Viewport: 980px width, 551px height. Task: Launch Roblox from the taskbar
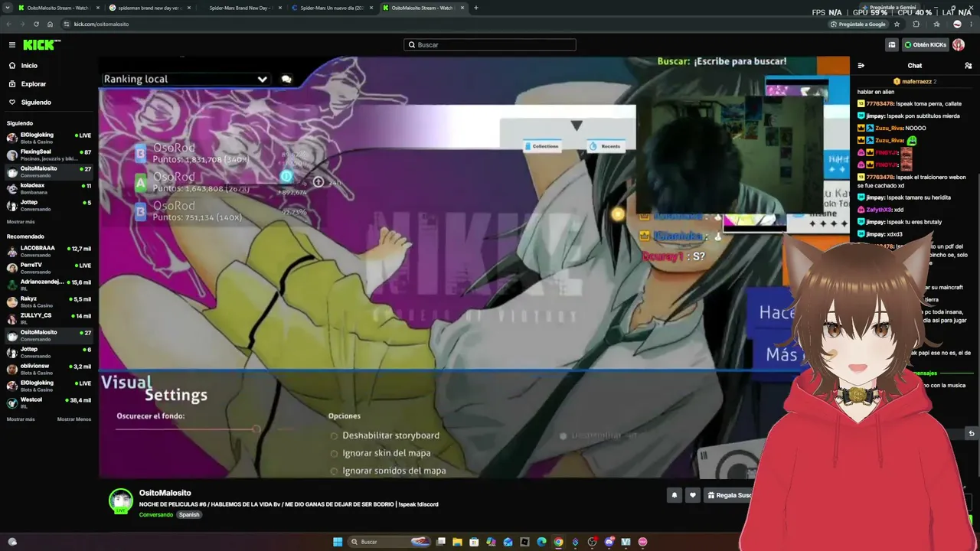(x=524, y=542)
